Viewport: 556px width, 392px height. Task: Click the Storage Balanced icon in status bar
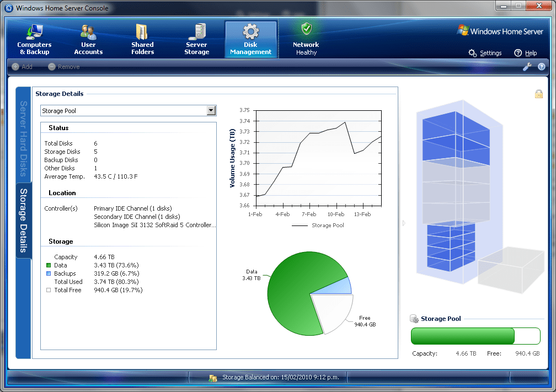click(x=214, y=377)
